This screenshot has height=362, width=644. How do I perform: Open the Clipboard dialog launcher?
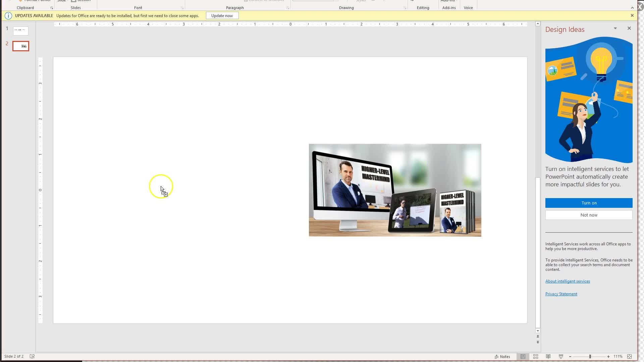[52, 8]
